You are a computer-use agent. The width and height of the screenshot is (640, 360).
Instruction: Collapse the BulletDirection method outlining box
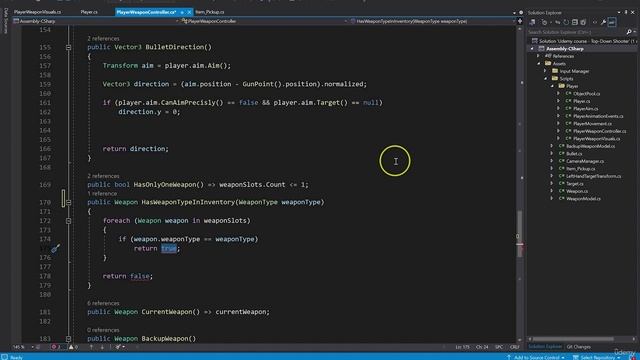[x=69, y=47]
